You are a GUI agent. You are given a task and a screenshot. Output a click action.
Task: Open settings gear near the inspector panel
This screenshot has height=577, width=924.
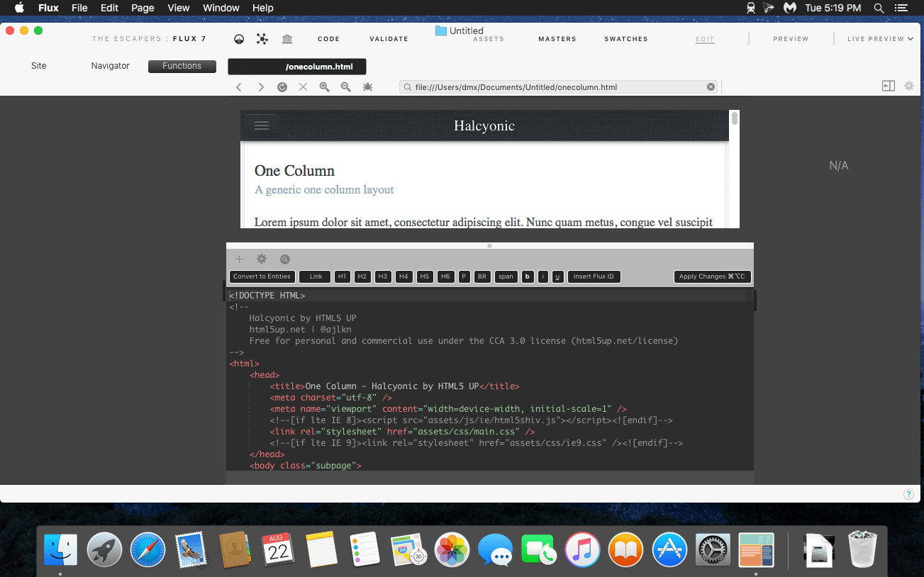tap(909, 86)
